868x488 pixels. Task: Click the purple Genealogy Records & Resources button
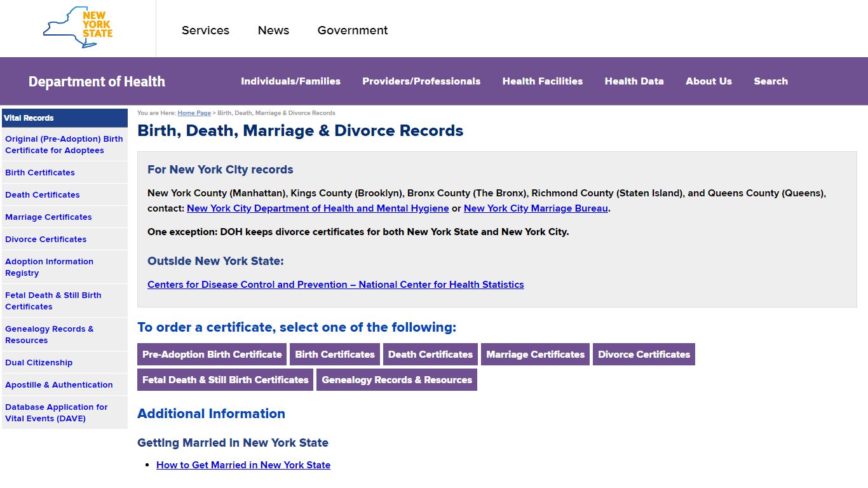(397, 380)
